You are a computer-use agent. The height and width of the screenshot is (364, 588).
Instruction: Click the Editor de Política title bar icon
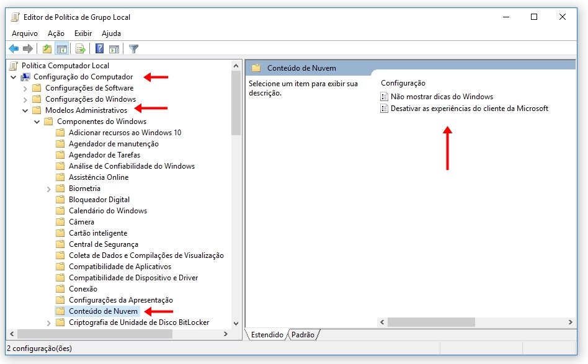pyautogui.click(x=15, y=17)
